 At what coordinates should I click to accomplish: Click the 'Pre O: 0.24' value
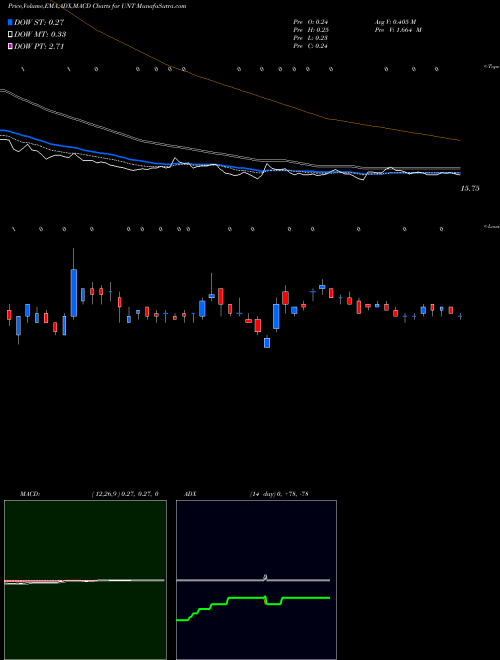(x=311, y=22)
